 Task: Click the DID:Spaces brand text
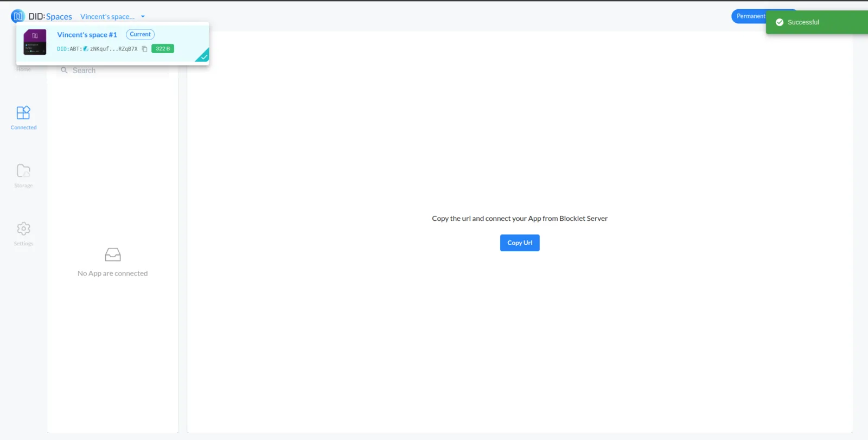tap(50, 17)
